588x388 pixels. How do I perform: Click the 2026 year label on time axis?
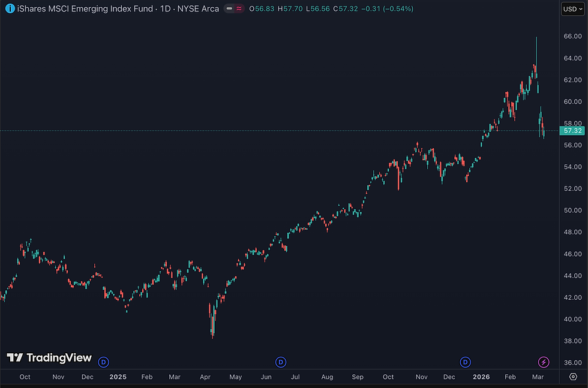click(481, 377)
